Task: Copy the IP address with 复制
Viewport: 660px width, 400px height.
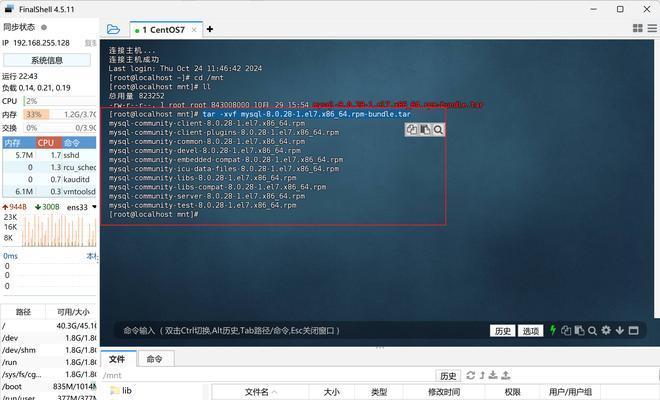Action: pos(90,43)
